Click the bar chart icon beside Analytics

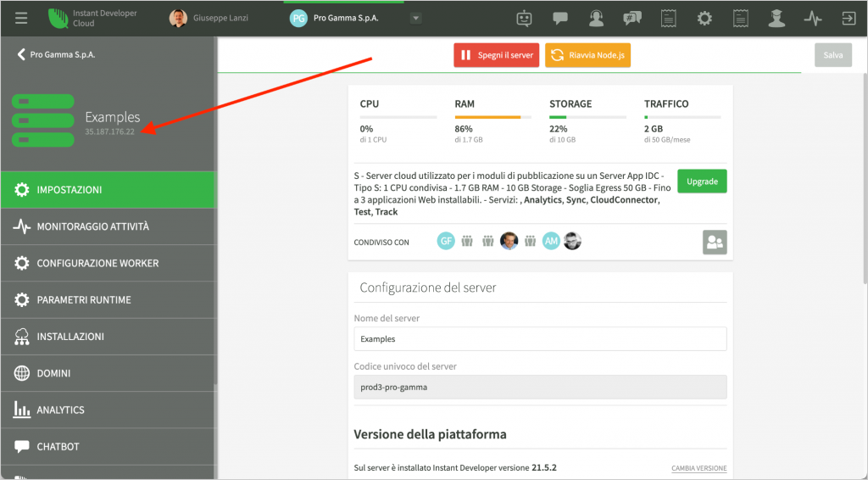tap(21, 410)
